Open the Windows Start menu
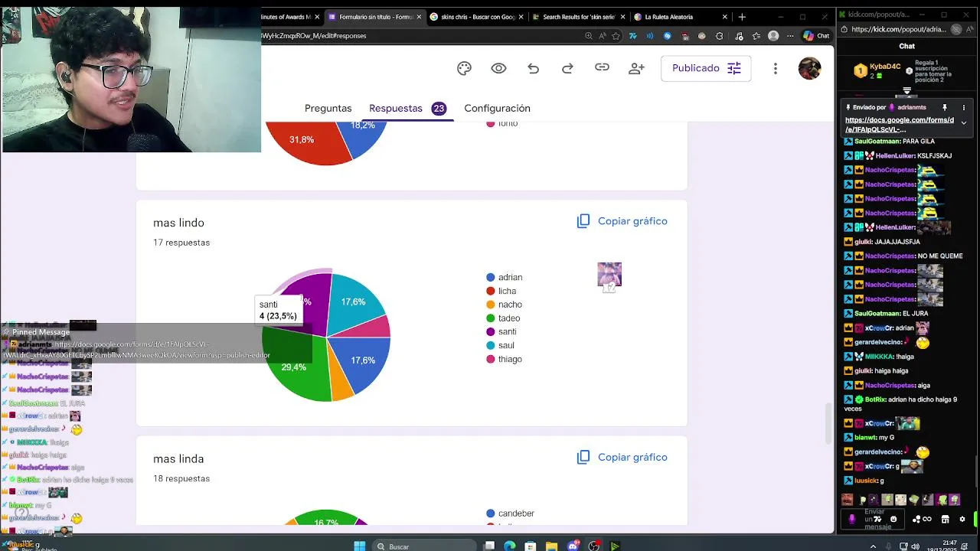The height and width of the screenshot is (551, 980). point(360,546)
